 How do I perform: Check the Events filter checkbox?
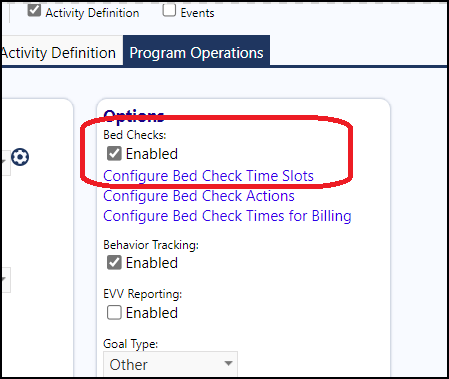(x=169, y=10)
